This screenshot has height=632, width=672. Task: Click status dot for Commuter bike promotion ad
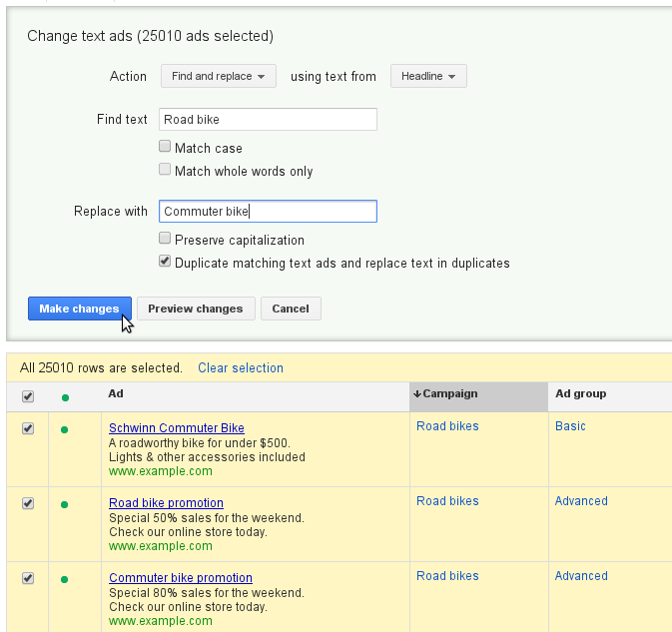tap(65, 579)
